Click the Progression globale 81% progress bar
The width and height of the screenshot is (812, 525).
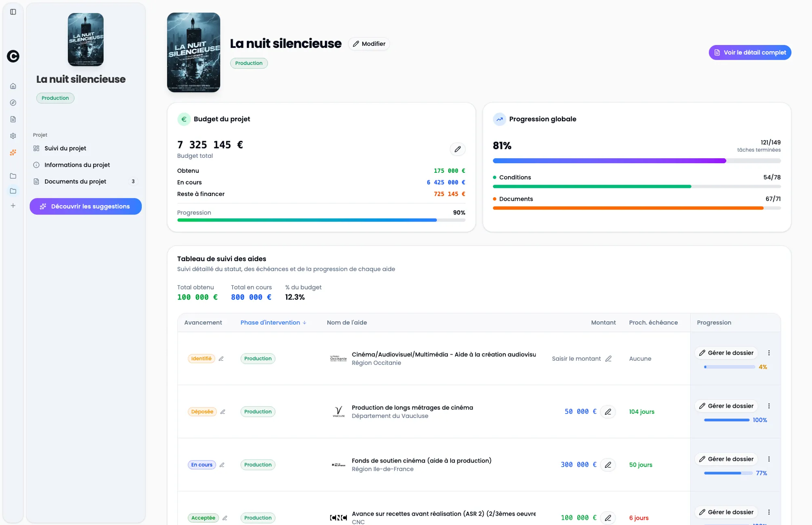[637, 161]
